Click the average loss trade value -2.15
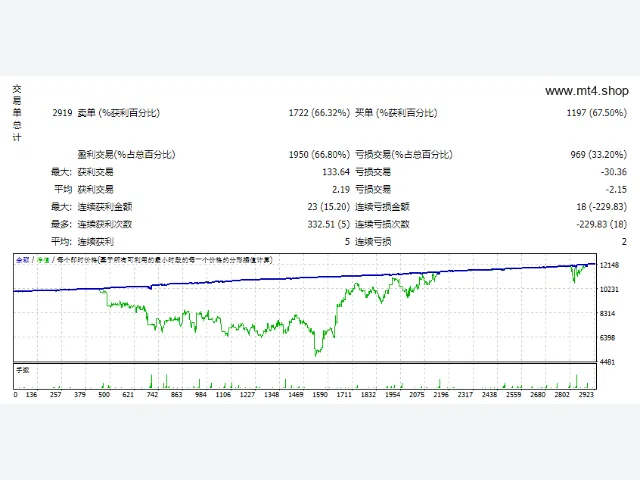Screen dimensions: 640x480 point(616,189)
